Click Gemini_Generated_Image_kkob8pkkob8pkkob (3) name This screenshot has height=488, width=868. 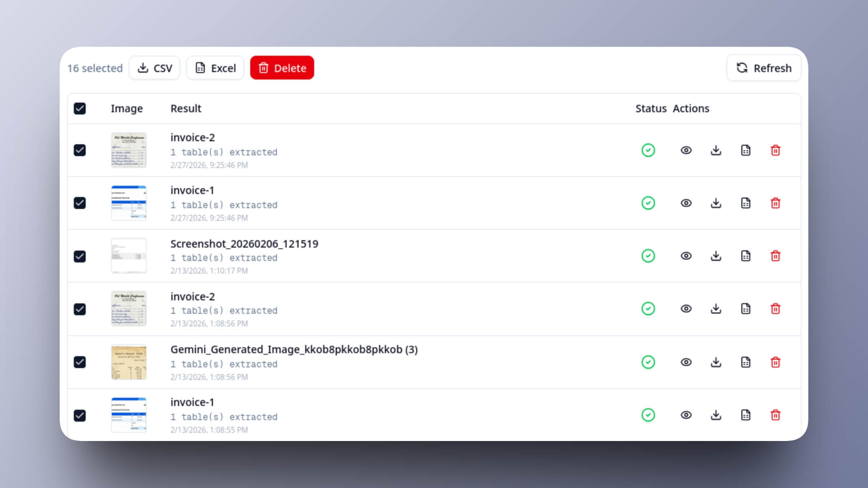click(x=294, y=349)
